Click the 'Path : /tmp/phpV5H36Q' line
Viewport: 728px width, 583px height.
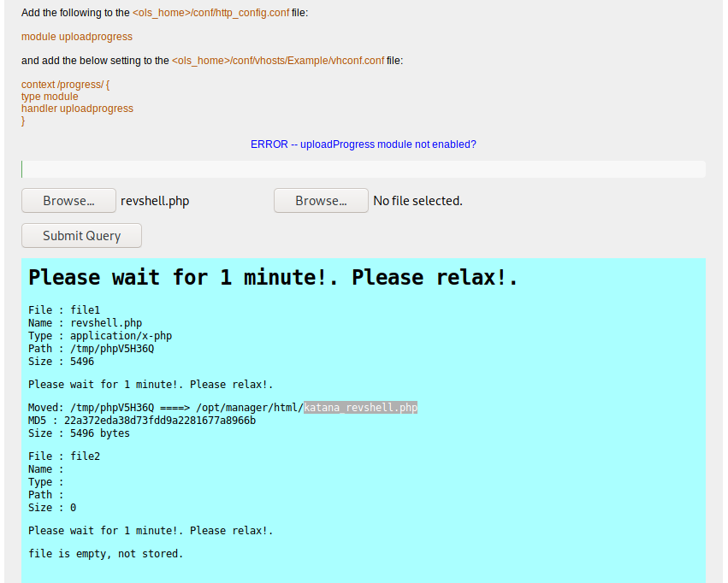tap(91, 349)
